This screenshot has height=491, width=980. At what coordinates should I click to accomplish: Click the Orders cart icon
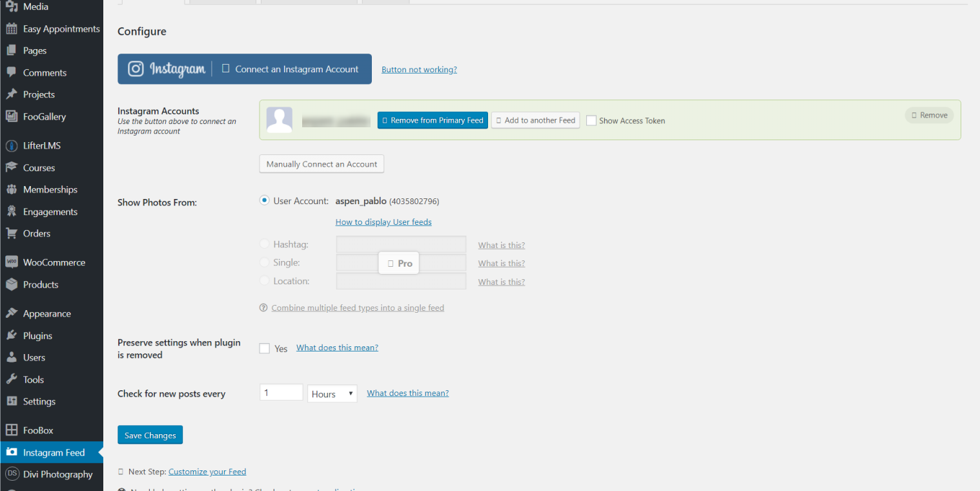(12, 233)
